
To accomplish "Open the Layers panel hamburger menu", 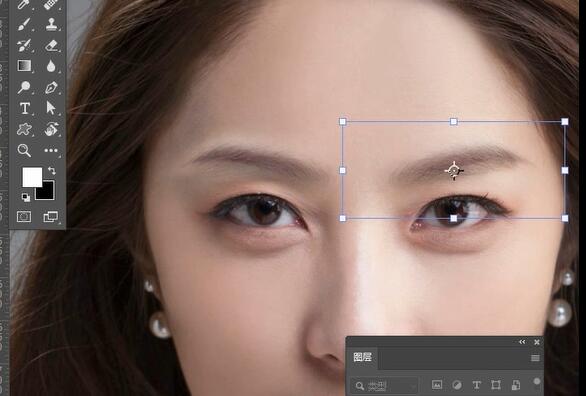I will [x=535, y=358].
